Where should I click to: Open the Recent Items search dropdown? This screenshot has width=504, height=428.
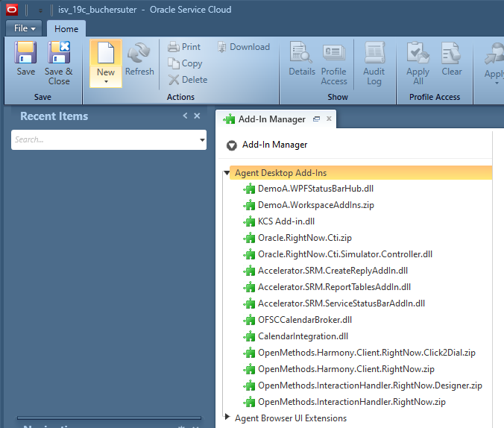[x=202, y=140]
